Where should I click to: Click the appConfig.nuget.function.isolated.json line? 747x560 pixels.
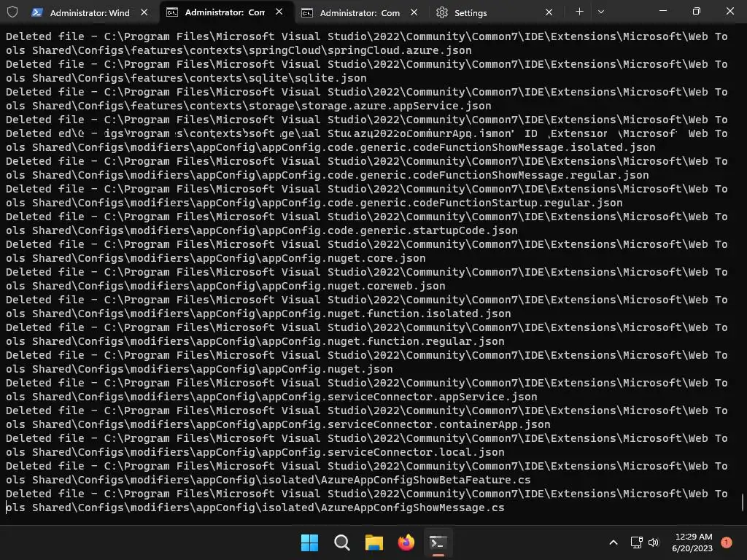pyautogui.click(x=258, y=314)
